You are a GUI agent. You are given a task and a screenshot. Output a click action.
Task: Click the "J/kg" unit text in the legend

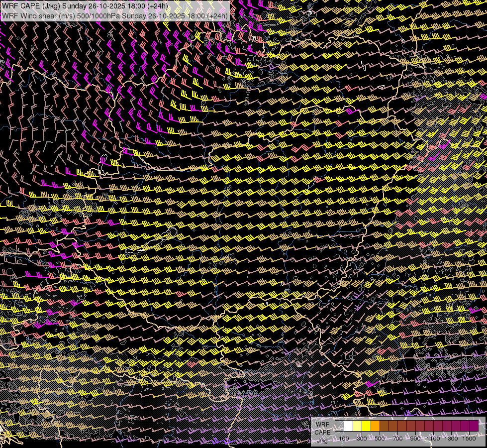[322, 440]
